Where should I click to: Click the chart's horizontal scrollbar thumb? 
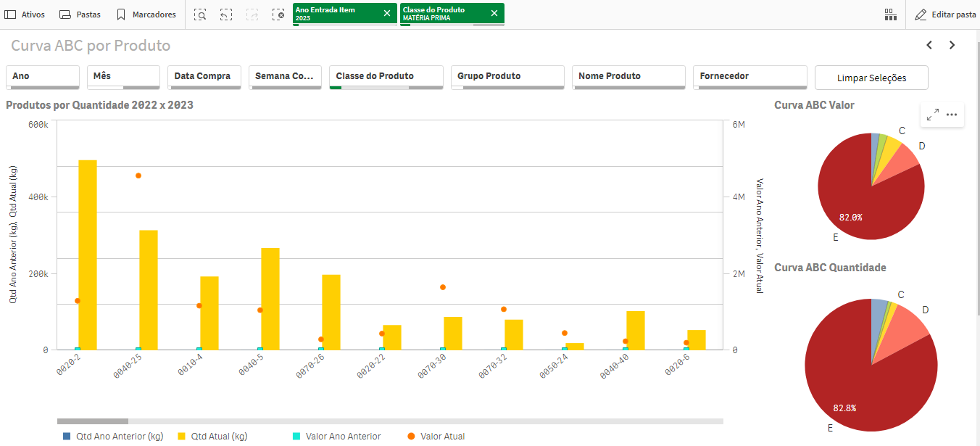click(93, 421)
